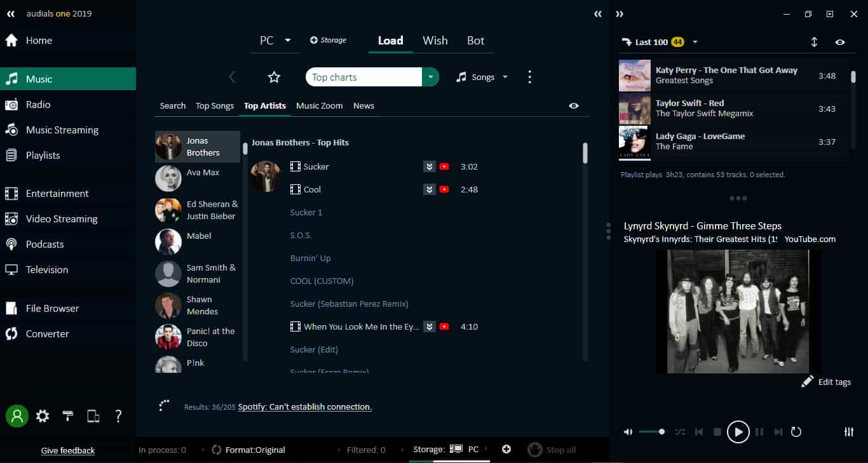This screenshot has height=463, width=868.
Task: Go back with the left arrow
Action: pyautogui.click(x=232, y=77)
